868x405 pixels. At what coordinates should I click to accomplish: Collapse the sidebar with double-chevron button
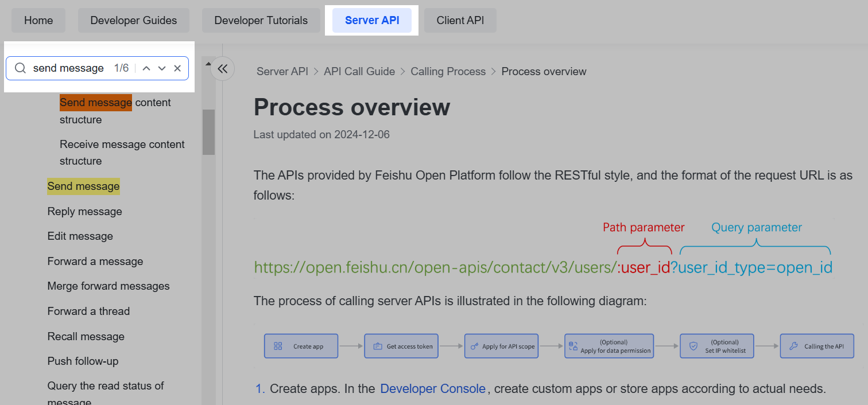223,69
